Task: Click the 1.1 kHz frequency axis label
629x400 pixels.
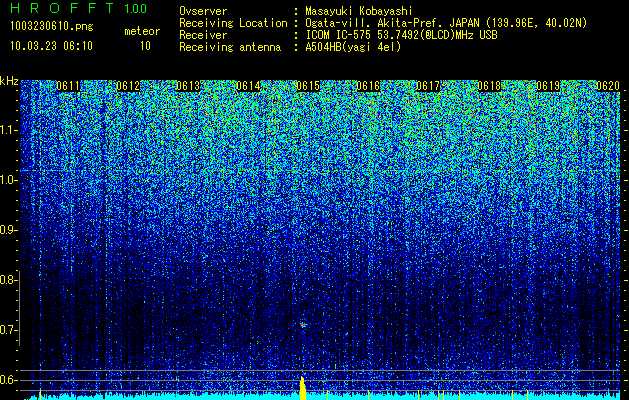Action: (7, 130)
